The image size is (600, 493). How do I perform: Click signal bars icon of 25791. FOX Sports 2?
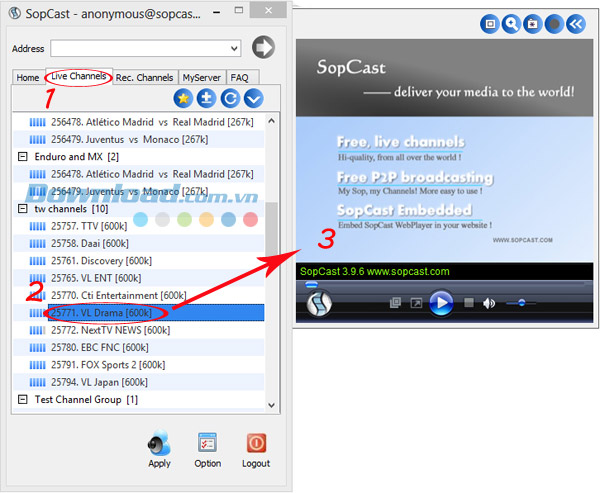tap(38, 365)
